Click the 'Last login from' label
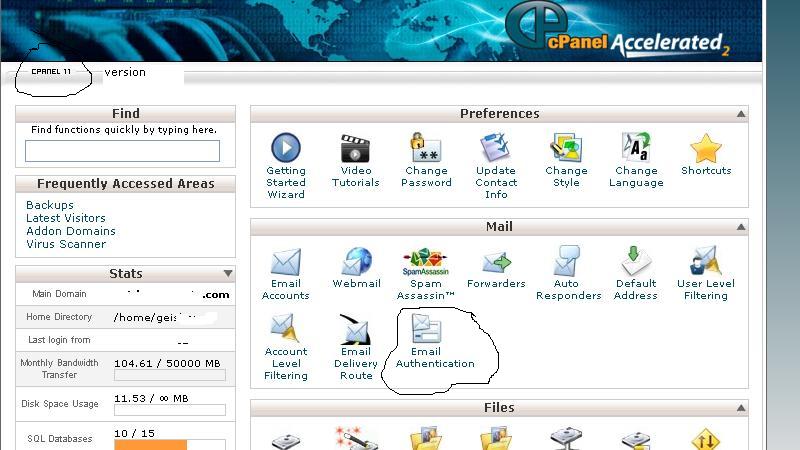This screenshot has width=800, height=450. coord(59,340)
